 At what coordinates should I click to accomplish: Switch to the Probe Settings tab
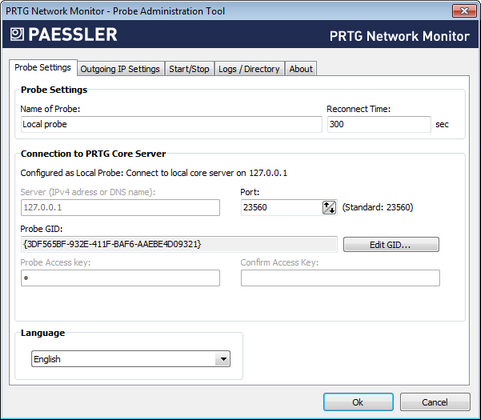pos(43,68)
